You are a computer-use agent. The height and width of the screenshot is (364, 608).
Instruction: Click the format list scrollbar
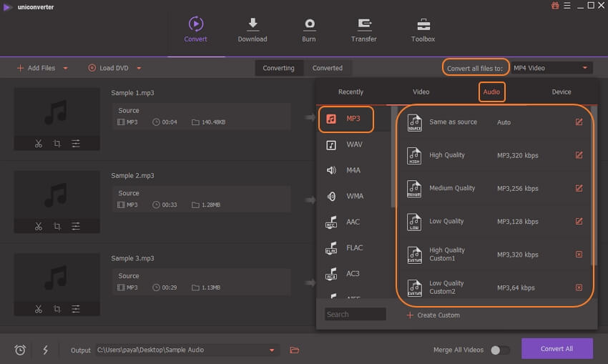click(x=393, y=157)
